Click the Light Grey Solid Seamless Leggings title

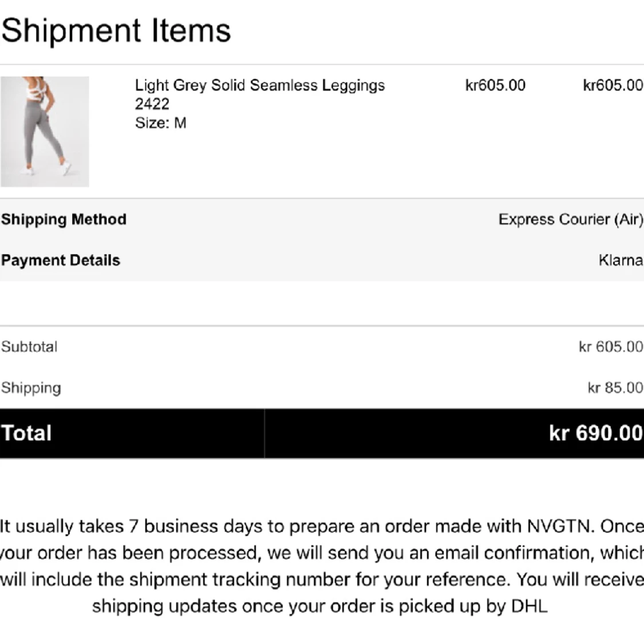tap(260, 86)
